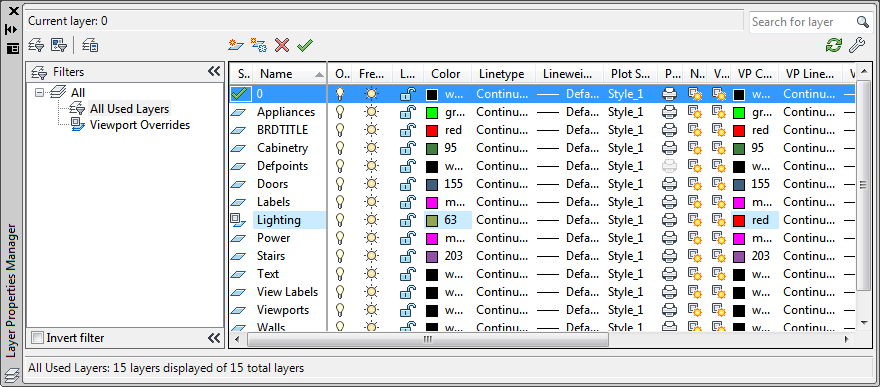Click the layer stack icon in status bar
The image size is (880, 387).
click(12, 376)
